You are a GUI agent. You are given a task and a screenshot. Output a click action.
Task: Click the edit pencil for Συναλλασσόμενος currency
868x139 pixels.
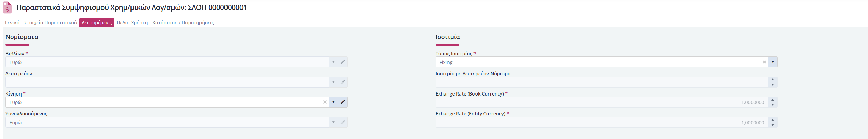click(343, 122)
